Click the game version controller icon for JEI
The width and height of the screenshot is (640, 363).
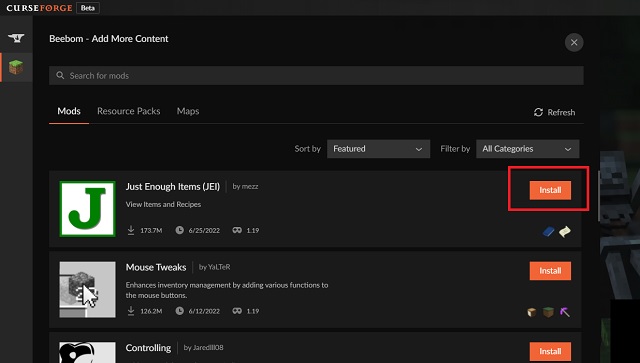point(237,230)
